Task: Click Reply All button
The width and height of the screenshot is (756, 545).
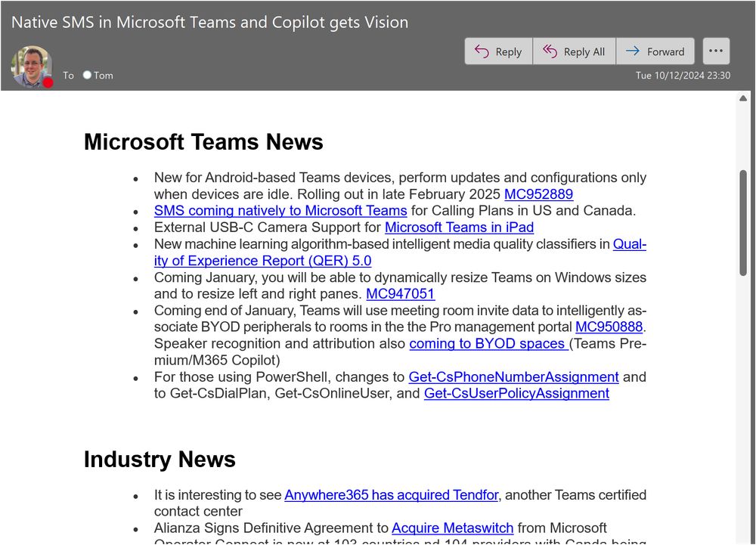Action: 575,51
